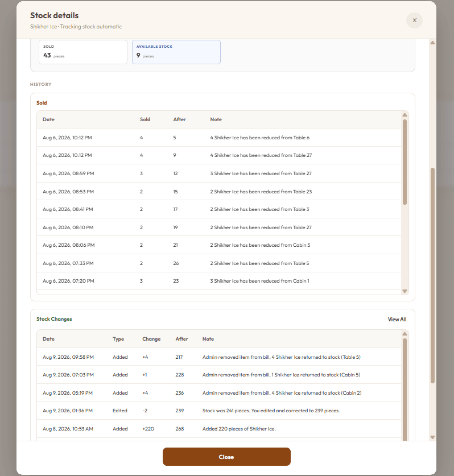454x476 pixels.
Task: Click the main dialog scroll up arrow
Action: (433, 43)
